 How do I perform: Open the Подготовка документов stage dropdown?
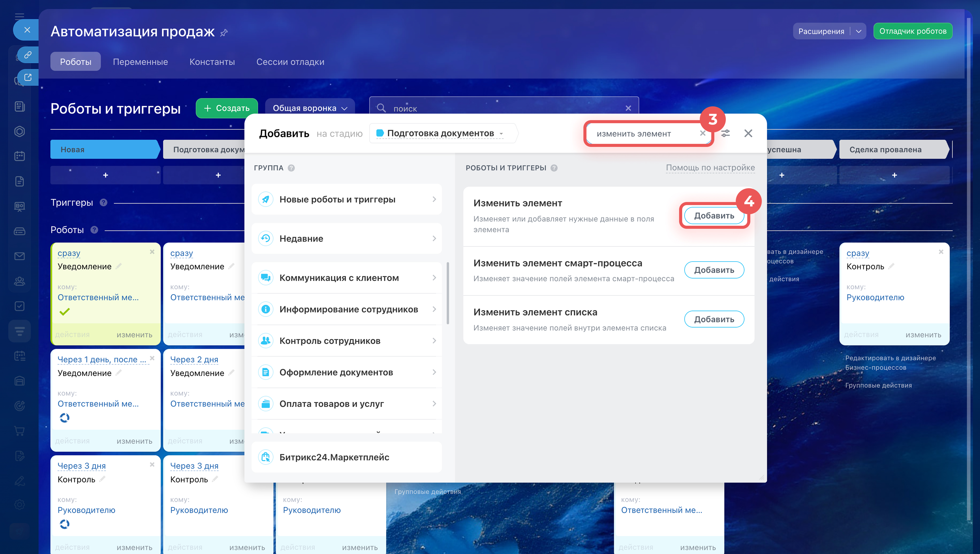point(440,134)
